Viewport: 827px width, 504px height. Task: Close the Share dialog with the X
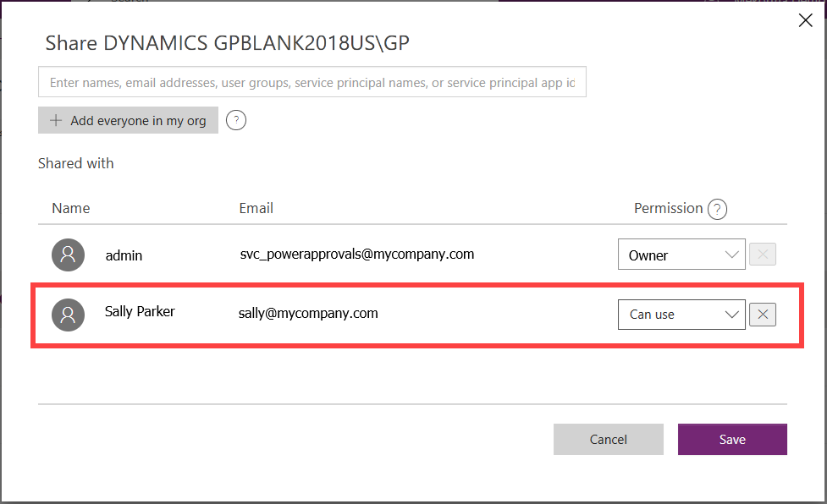point(805,20)
